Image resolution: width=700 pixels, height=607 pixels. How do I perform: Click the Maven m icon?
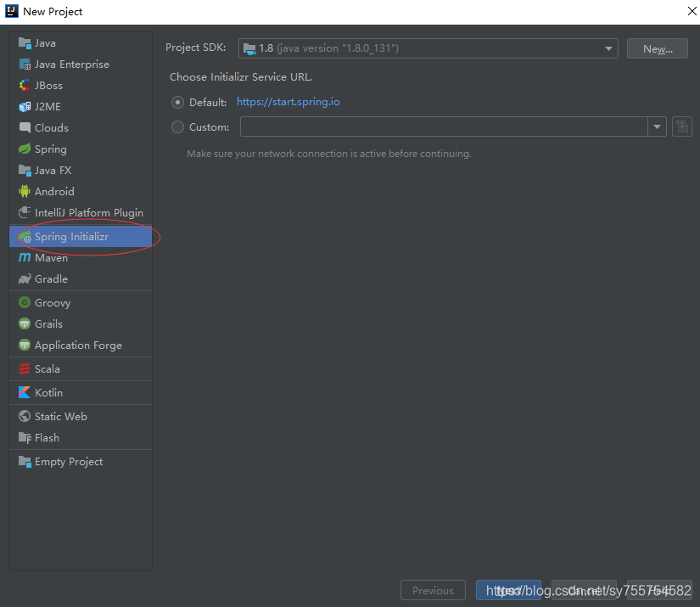click(25, 258)
